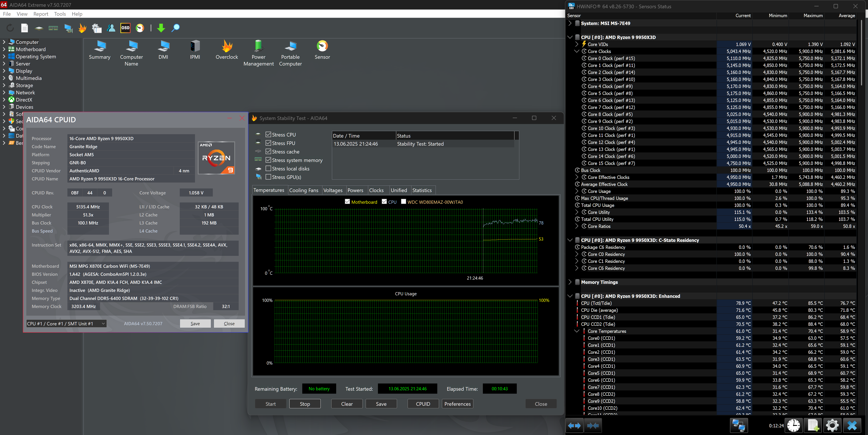
Task: Expand System: MSI MS-7E49 sensor group
Action: coord(570,23)
